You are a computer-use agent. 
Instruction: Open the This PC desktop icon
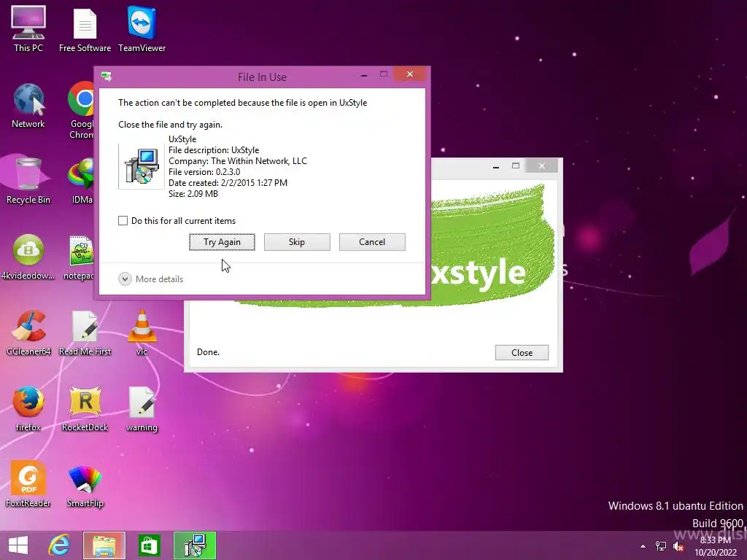click(28, 28)
